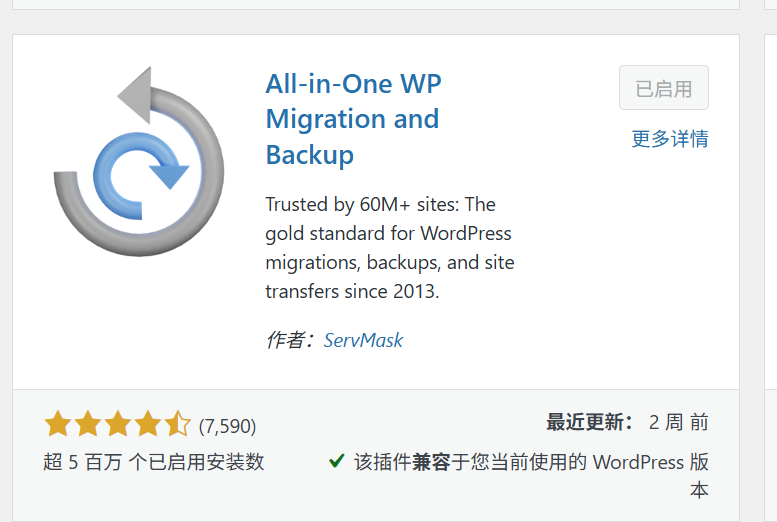Image resolution: width=777 pixels, height=522 pixels.
Task: Click the WordPress version compatibility message
Action: click(x=532, y=463)
